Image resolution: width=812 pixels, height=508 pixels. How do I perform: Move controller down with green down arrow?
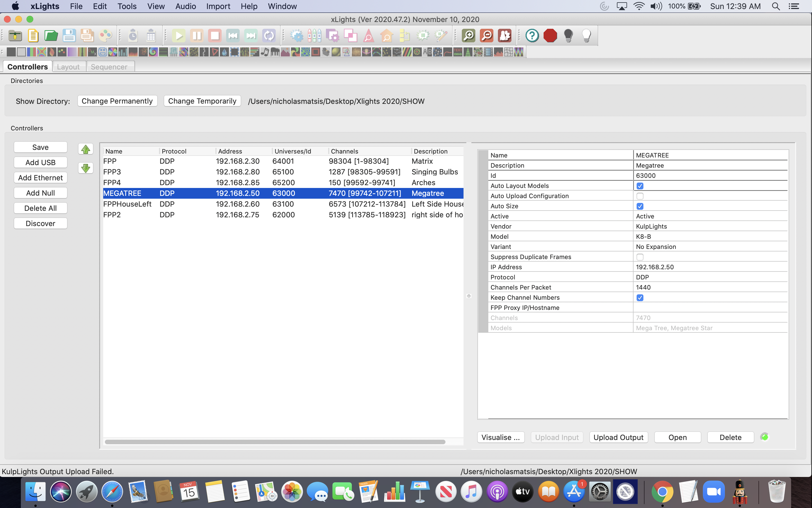(85, 168)
